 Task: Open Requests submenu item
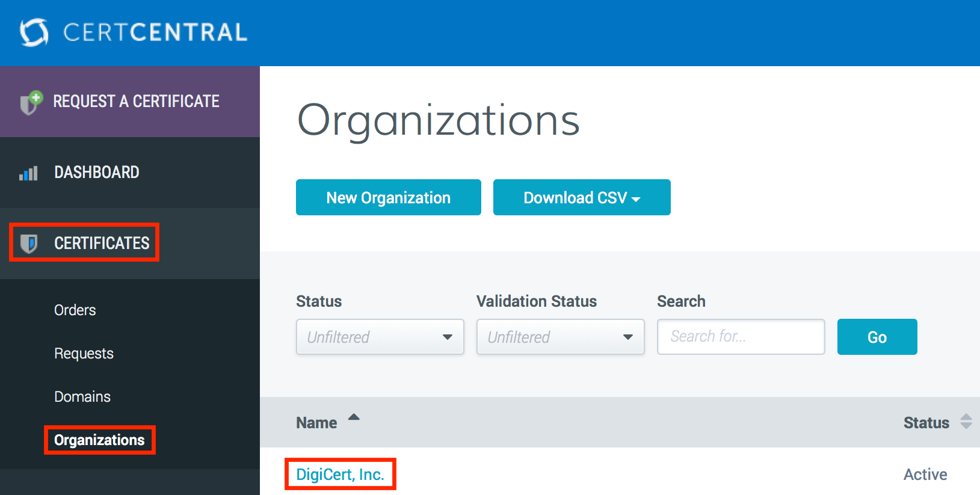pos(84,353)
